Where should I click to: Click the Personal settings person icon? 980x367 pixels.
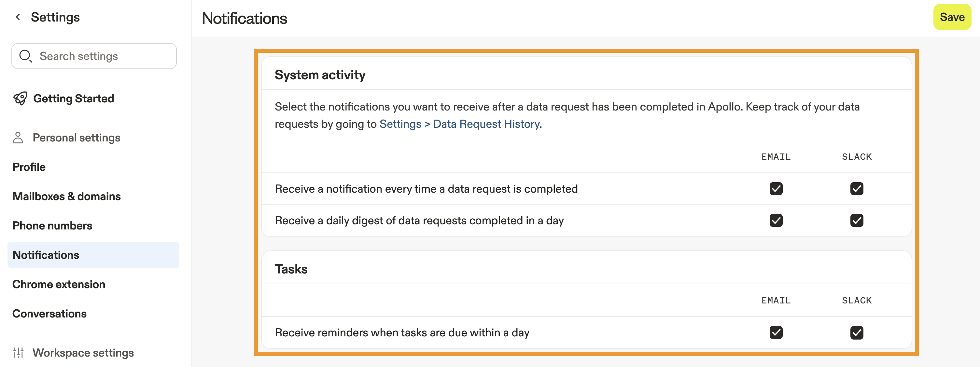click(18, 138)
